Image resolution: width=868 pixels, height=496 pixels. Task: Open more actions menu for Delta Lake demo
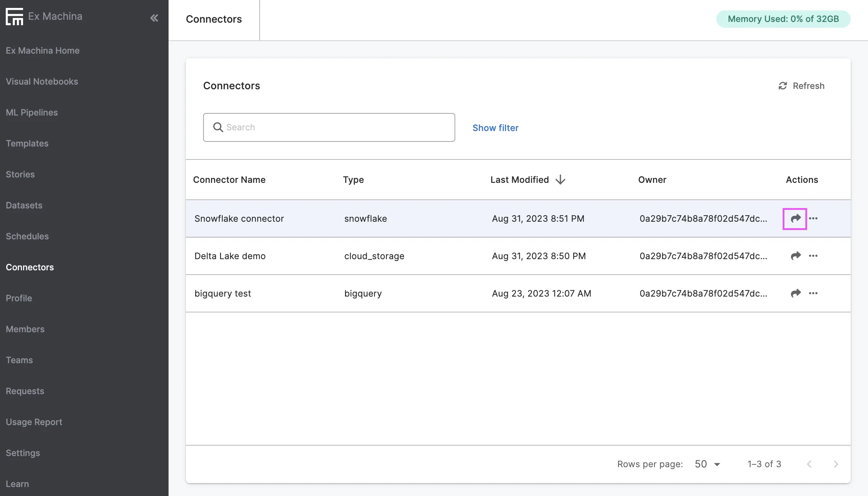point(813,256)
